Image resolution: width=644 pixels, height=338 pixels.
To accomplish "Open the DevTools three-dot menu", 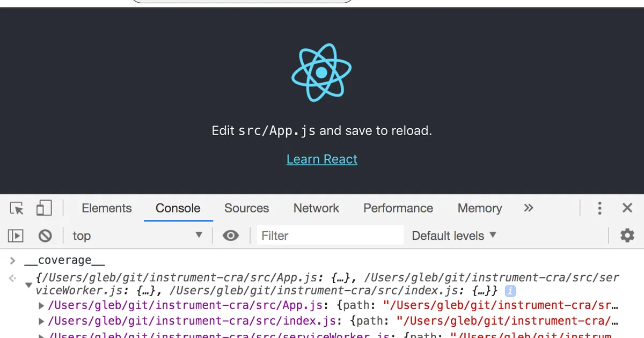I will (600, 208).
